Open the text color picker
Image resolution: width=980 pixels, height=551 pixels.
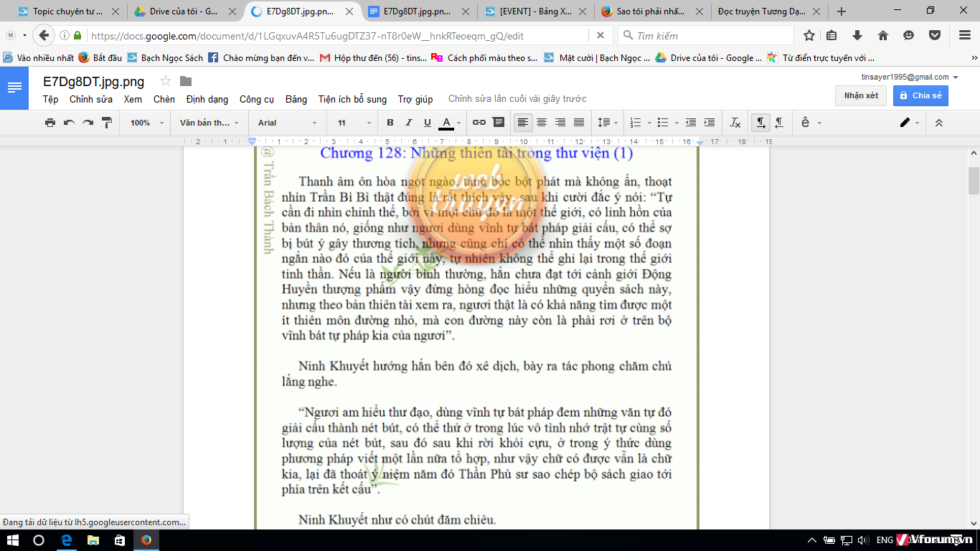(450, 123)
